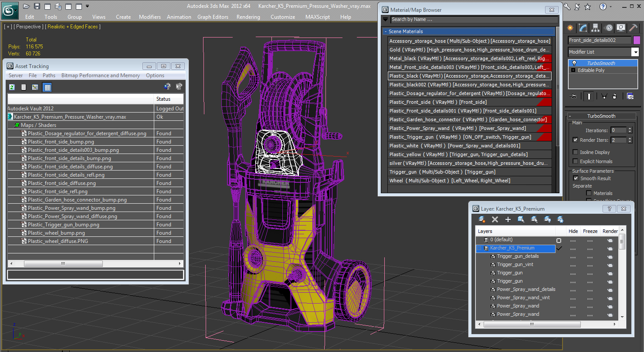This screenshot has width=644, height=352.
Task: Switch Asset Tracking to Table View icon
Action: (x=47, y=87)
